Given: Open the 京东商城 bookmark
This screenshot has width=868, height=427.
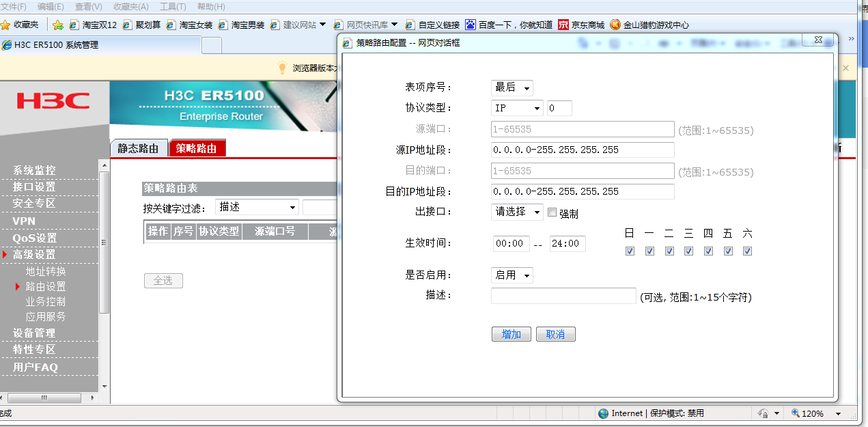Looking at the screenshot, I should pyautogui.click(x=581, y=25).
